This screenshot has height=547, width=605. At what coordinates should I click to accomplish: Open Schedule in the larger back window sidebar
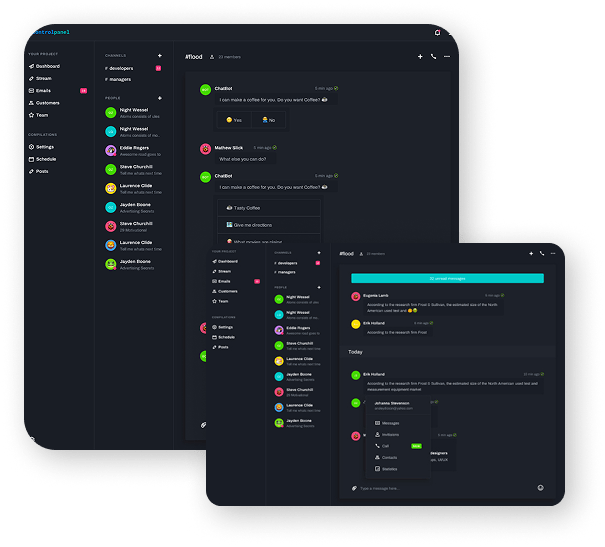point(47,159)
